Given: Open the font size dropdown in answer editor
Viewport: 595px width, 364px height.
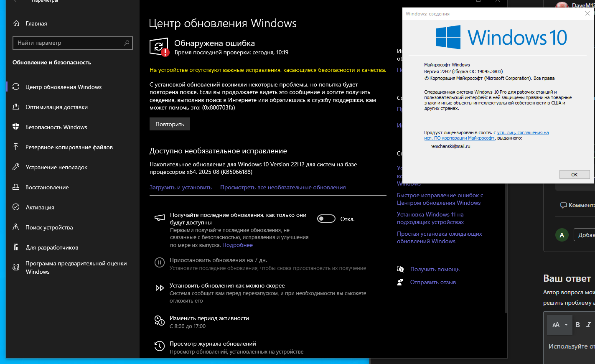Looking at the screenshot, I should click(x=560, y=325).
